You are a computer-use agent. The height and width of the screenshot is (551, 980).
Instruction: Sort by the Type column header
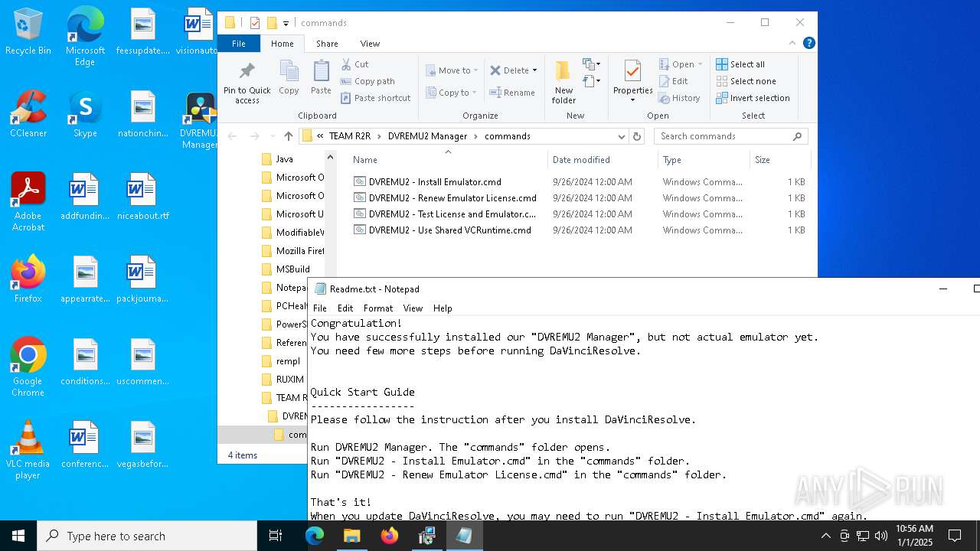(x=704, y=160)
